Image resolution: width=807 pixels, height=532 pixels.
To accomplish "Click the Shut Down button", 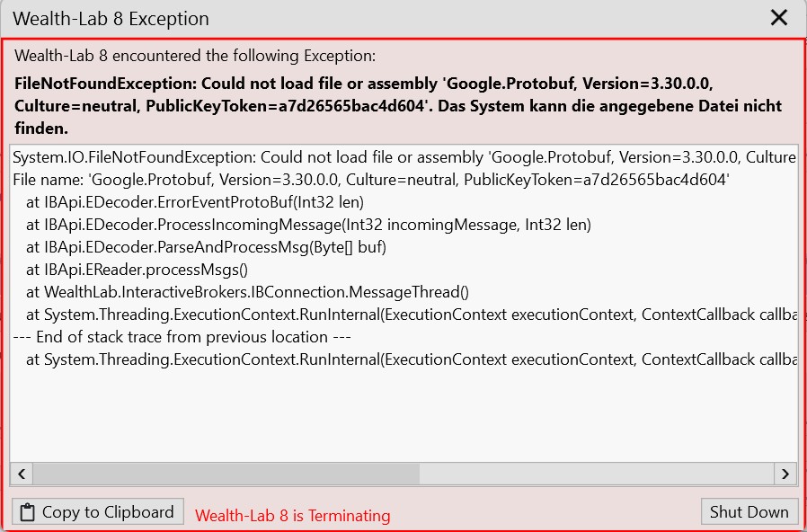I will click(749, 512).
